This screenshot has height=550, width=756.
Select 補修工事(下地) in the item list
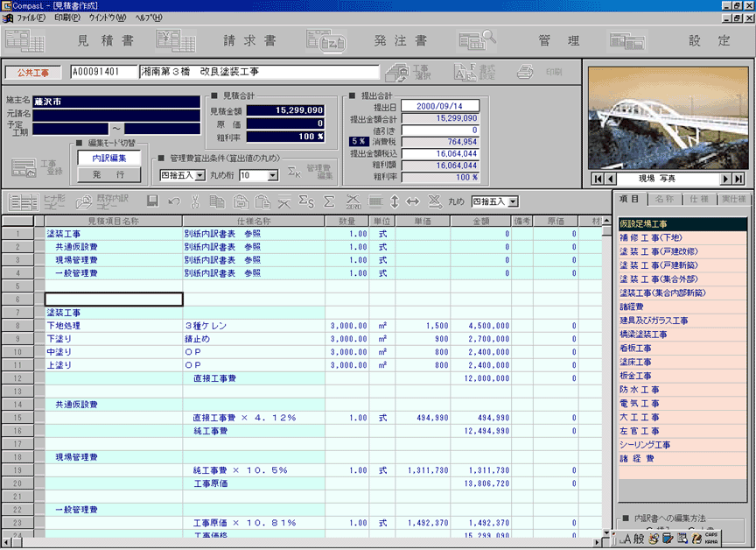tap(682, 238)
